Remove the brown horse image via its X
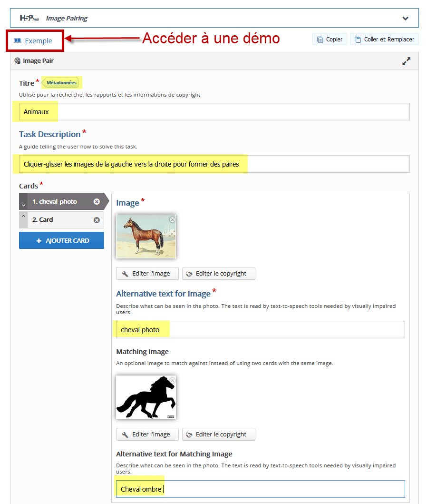Screen dimensions: 427x504 click(x=172, y=219)
